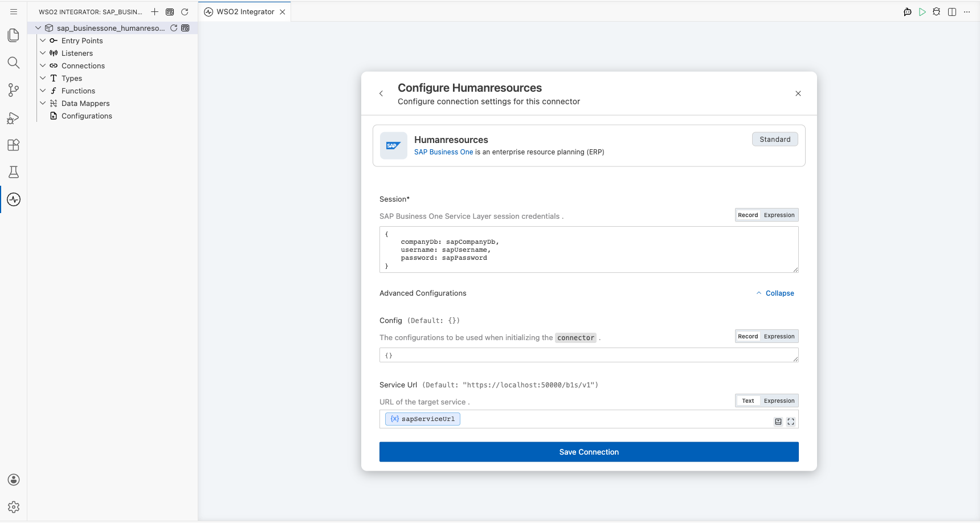The width and height of the screenshot is (980, 523).
Task: Click the plus add icon in sidebar header
Action: [154, 11]
